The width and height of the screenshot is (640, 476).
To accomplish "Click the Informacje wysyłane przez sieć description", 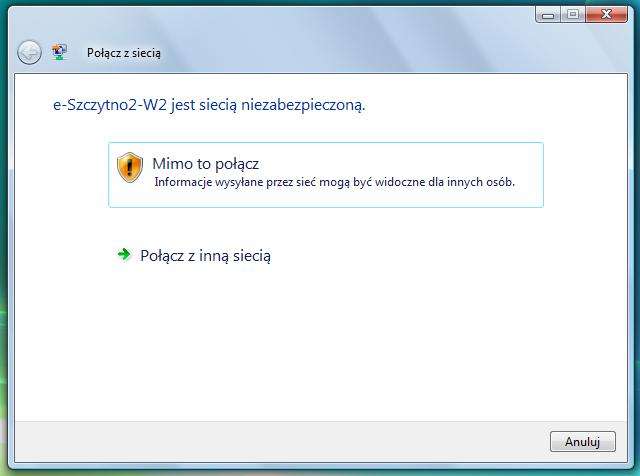I will 334,182.
